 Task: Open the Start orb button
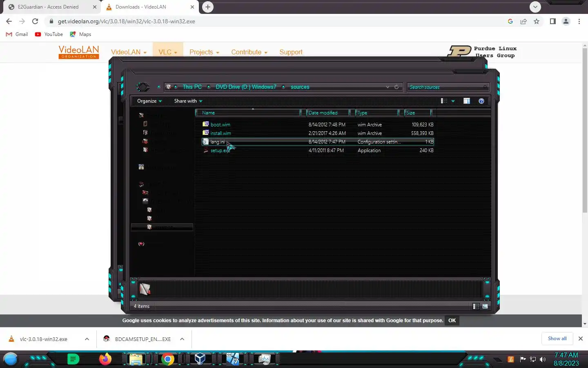10,359
